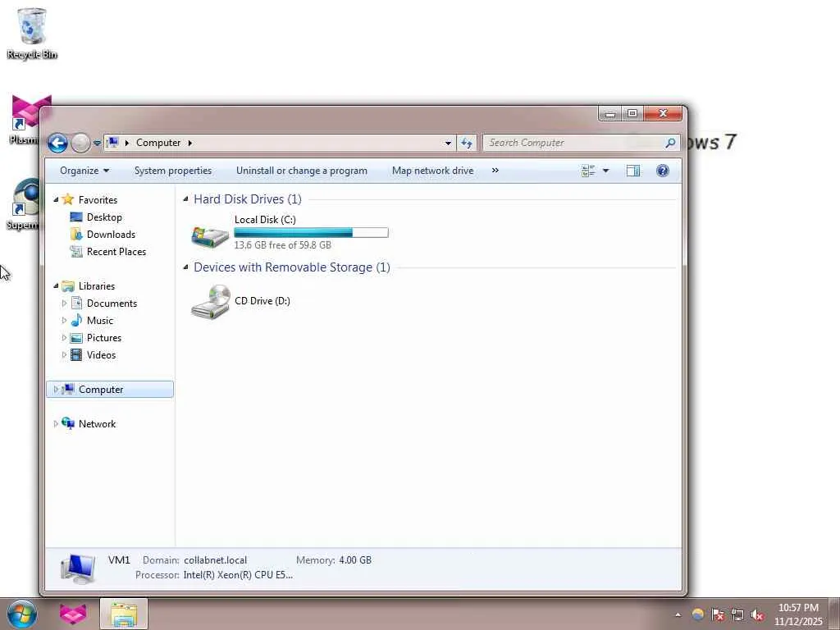Viewport: 840px width, 630px height.
Task: Click the Intel(R) Xeon(R) CPU processor value
Action: pos(238,575)
